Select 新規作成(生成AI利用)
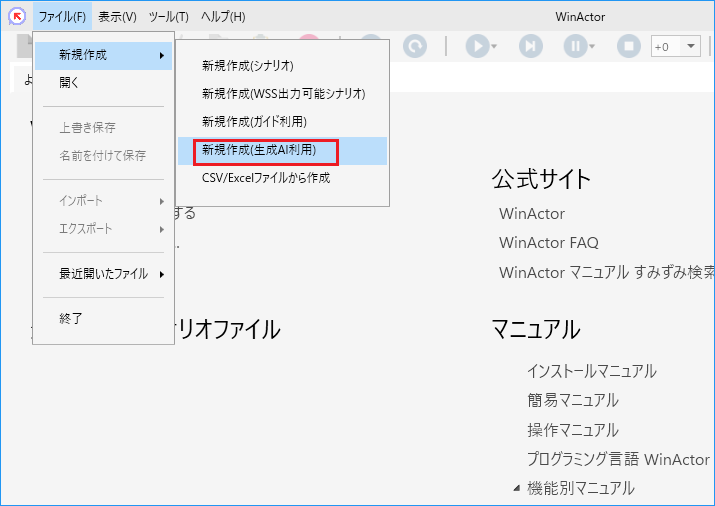This screenshot has height=506, width=715. point(282,150)
